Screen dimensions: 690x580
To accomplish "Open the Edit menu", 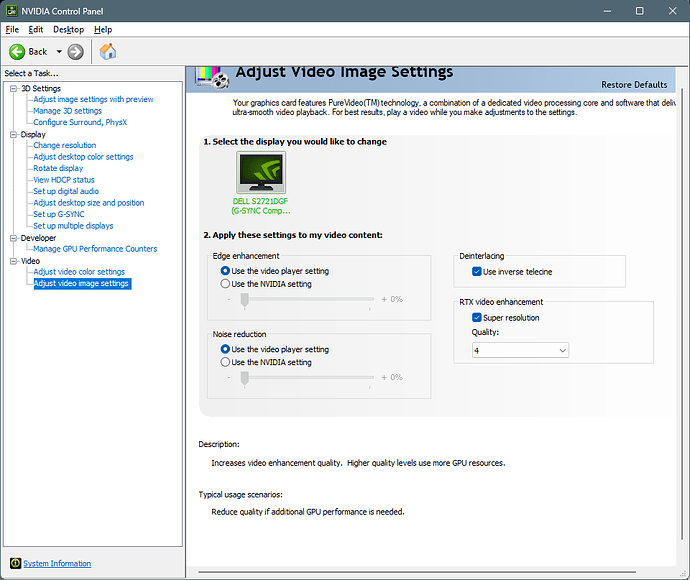I will [x=36, y=29].
